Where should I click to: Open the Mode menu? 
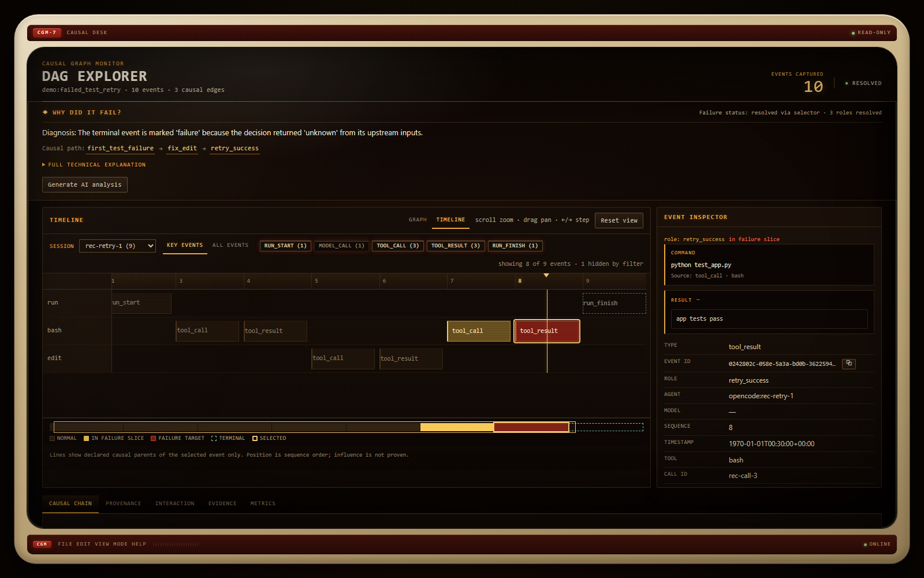pos(121,544)
